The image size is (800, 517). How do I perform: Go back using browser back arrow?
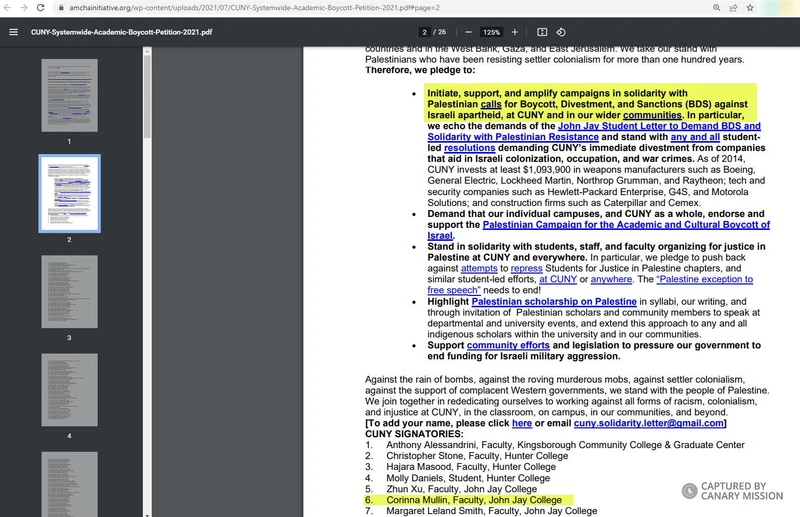point(8,8)
